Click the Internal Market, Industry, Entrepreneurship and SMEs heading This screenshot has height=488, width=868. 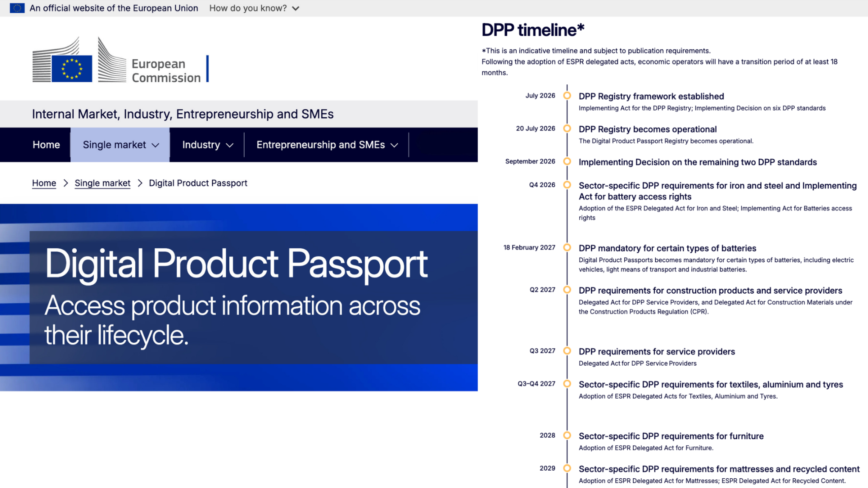[x=183, y=114]
